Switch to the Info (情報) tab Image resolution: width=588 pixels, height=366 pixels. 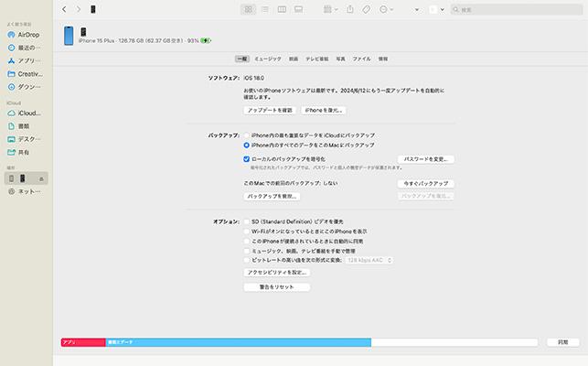tap(383, 59)
